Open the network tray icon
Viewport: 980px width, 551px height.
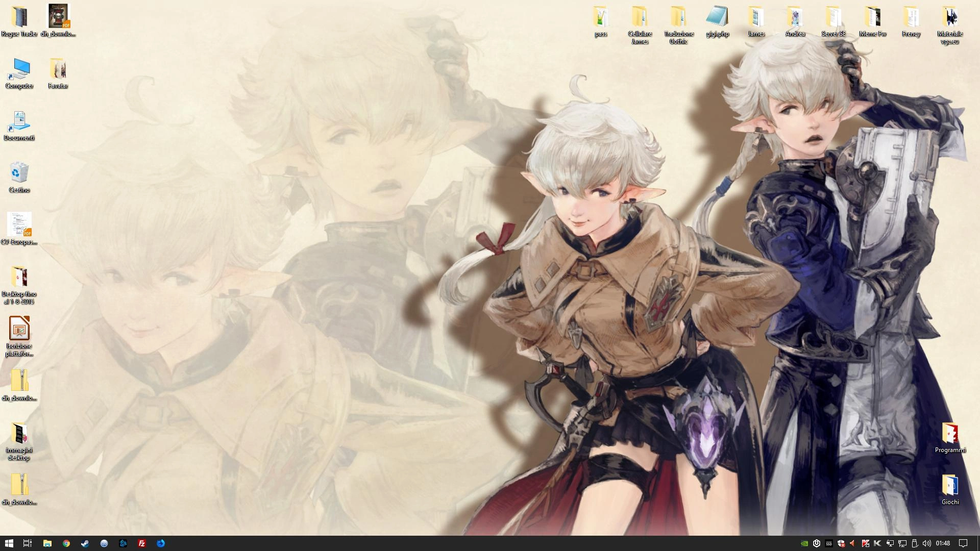(902, 543)
